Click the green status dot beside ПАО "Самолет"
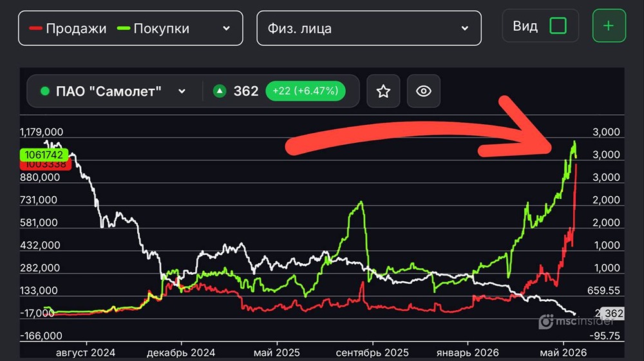Image resolution: width=644 pixels, height=361 pixels. (x=45, y=91)
